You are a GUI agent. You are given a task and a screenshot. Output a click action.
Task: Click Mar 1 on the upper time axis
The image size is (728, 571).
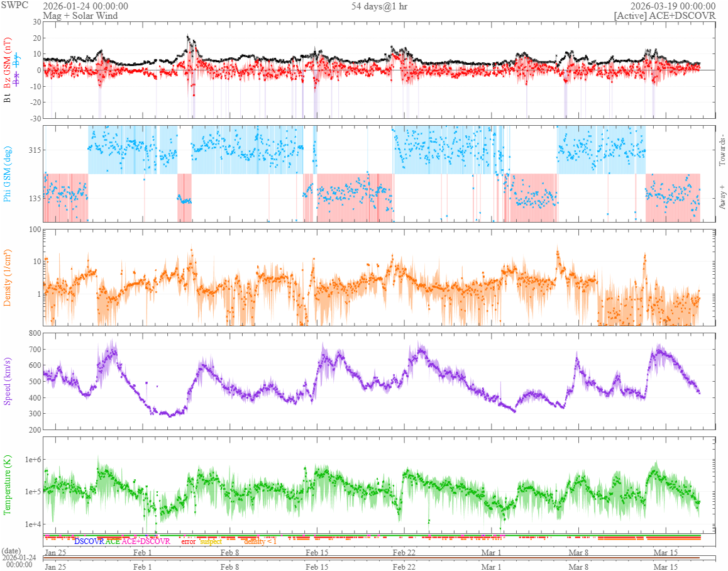click(x=491, y=552)
